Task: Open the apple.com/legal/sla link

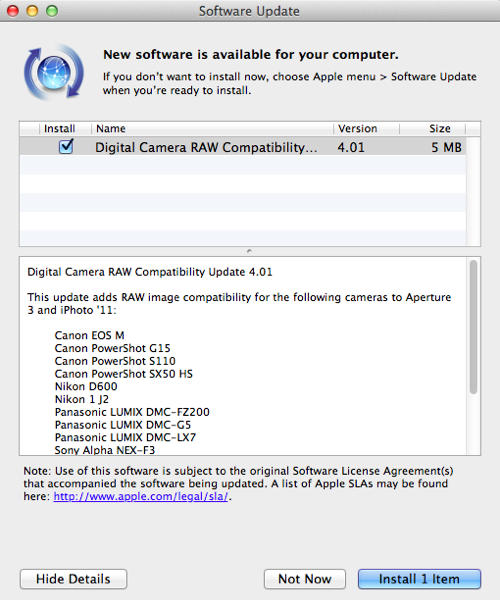Action: pyautogui.click(x=141, y=496)
